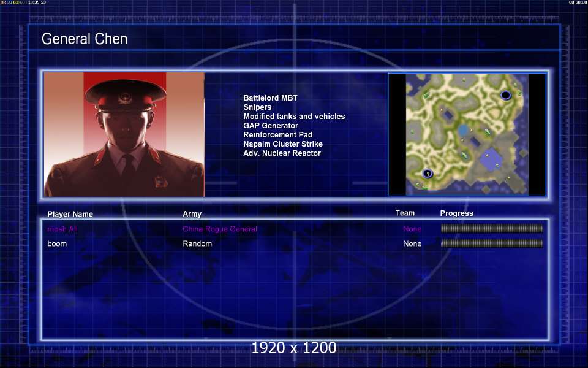Click the Reinforcement Pad feature line
The width and height of the screenshot is (588, 368).
coord(278,134)
